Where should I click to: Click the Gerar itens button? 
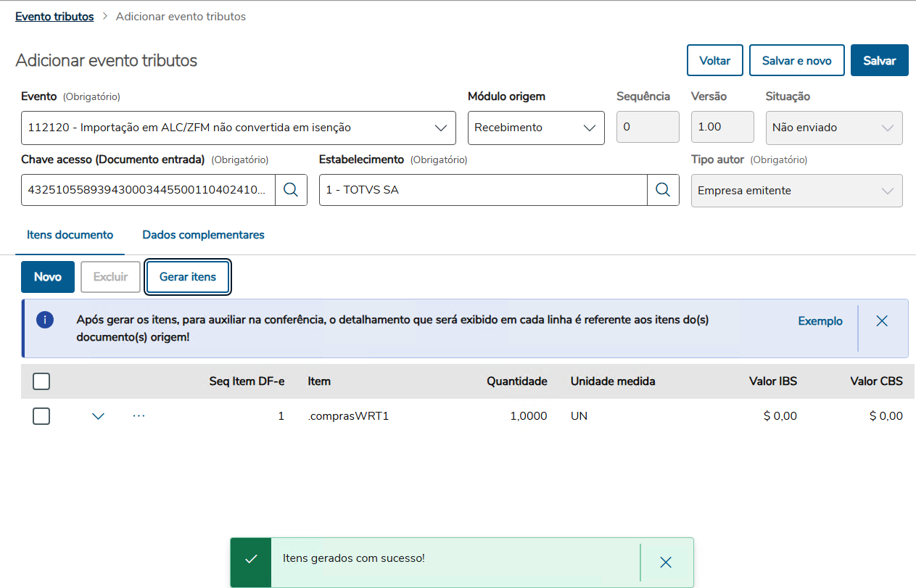coord(188,277)
